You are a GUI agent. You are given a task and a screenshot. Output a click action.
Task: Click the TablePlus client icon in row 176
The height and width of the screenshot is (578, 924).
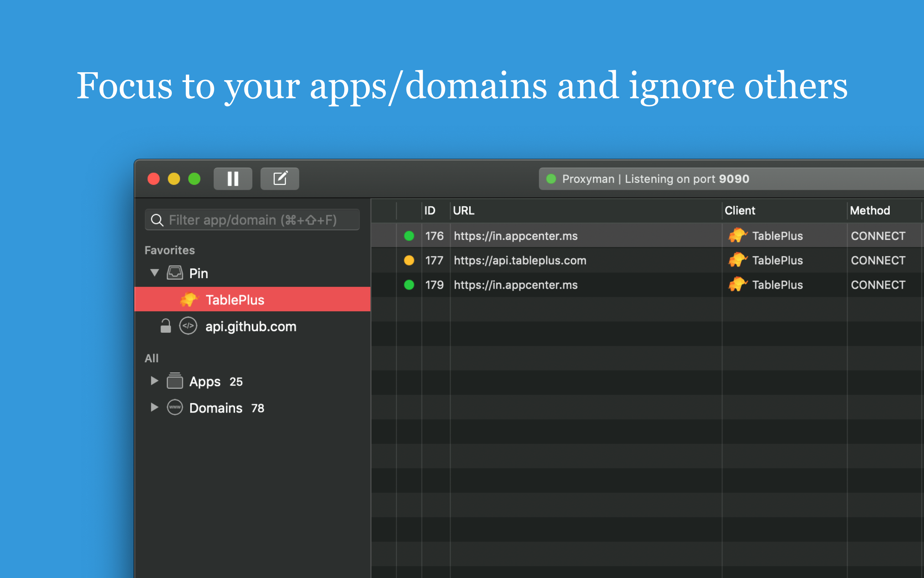738,235
